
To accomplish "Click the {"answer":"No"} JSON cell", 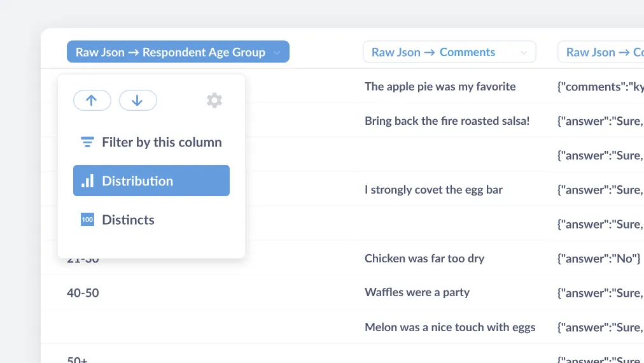I will click(x=598, y=259).
